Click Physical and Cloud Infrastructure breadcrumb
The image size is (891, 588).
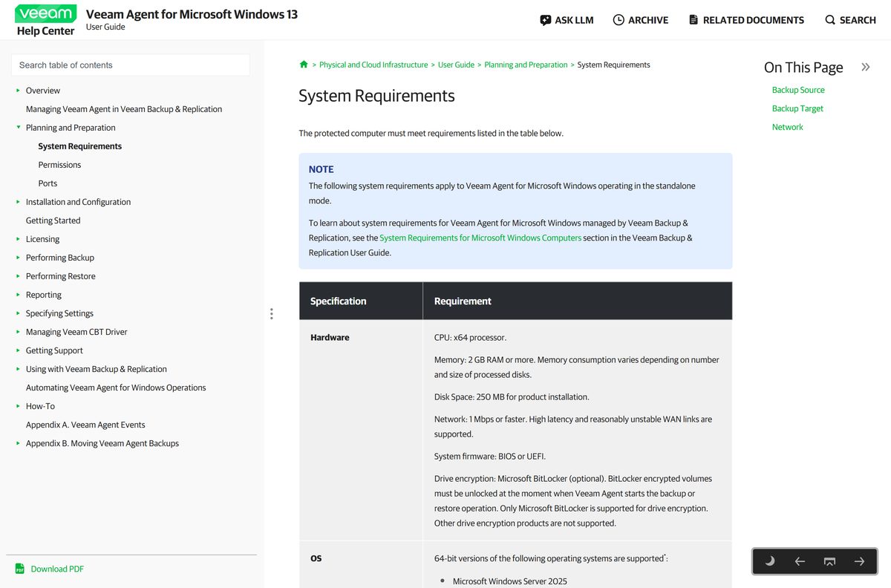coord(373,65)
